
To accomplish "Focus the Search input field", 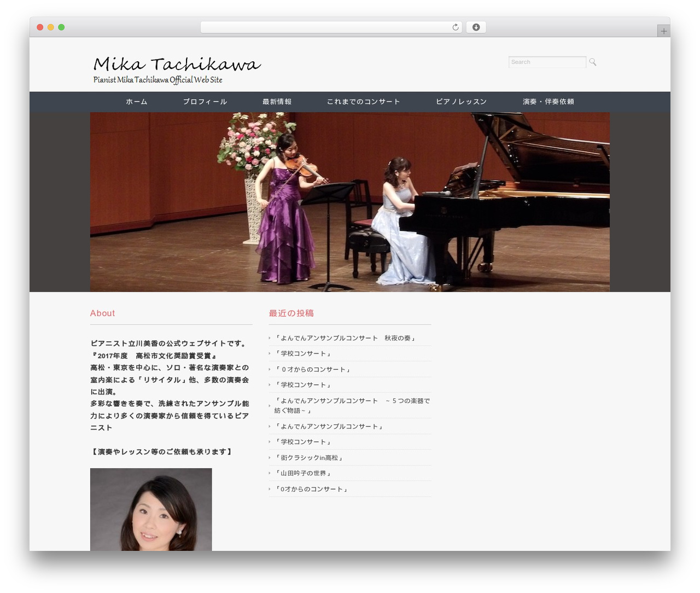I will click(x=547, y=62).
